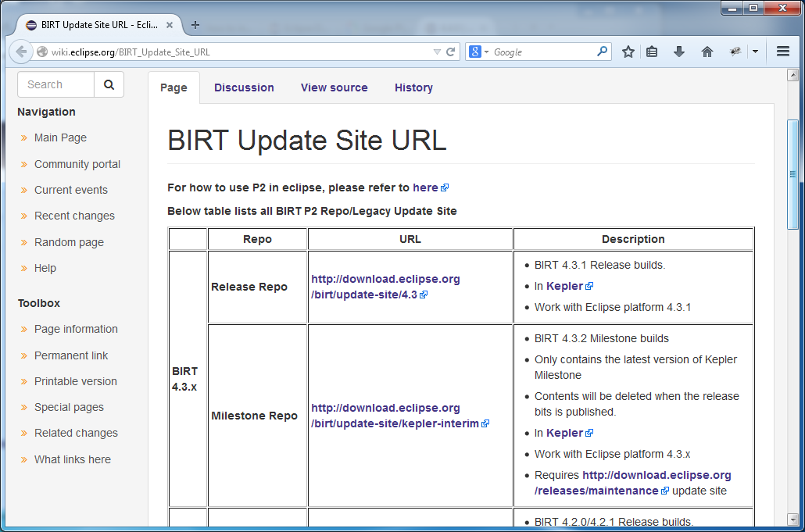Click the wiki Search input box
Image resolution: width=805 pixels, height=532 pixels.
(56, 84)
